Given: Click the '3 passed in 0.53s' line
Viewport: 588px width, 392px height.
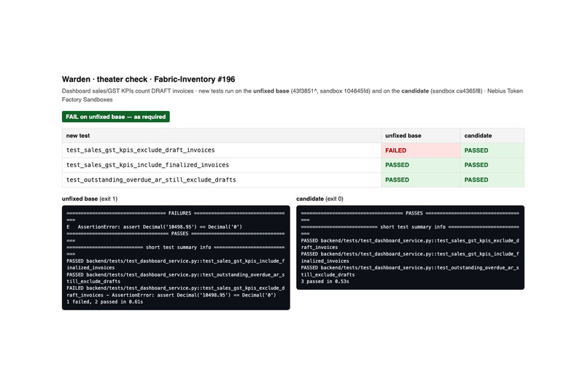Looking at the screenshot, I should tap(325, 281).
